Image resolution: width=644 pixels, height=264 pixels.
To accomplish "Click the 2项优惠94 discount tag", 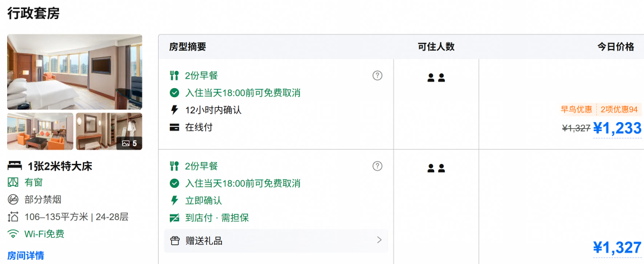I will (619, 110).
